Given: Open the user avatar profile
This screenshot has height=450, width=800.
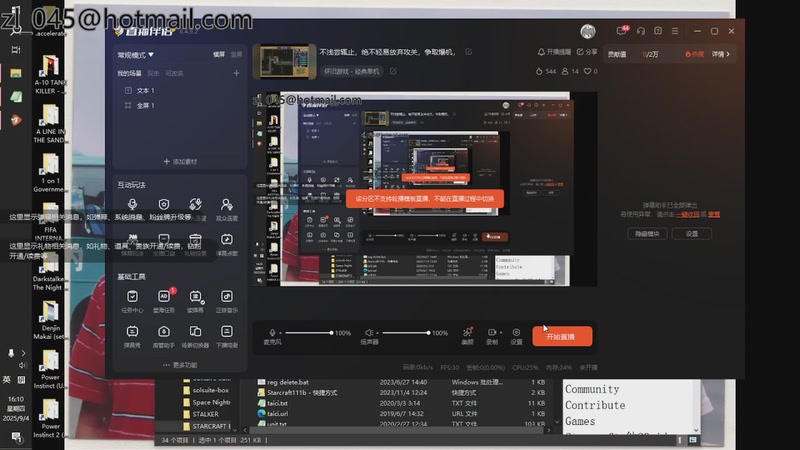Looking at the screenshot, I should pyautogui.click(x=588, y=32).
